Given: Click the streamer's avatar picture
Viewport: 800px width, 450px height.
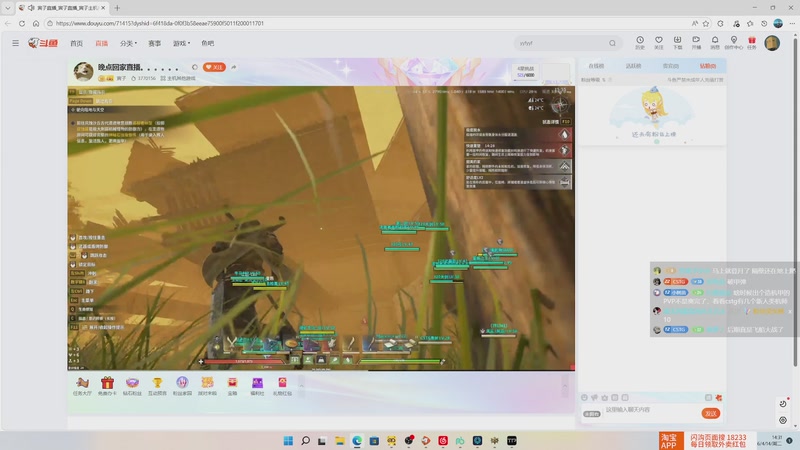Looking at the screenshot, I should (x=83, y=71).
